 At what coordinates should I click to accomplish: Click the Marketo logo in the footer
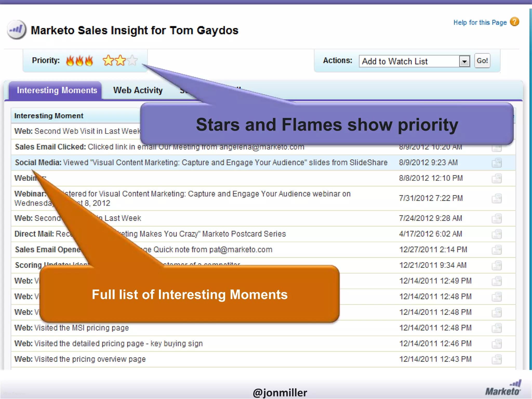503,388
